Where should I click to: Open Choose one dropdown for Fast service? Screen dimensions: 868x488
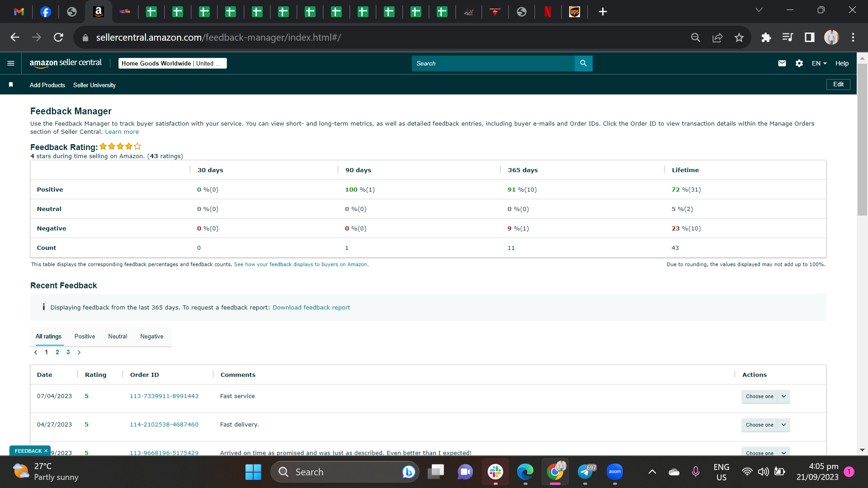pyautogui.click(x=759, y=396)
